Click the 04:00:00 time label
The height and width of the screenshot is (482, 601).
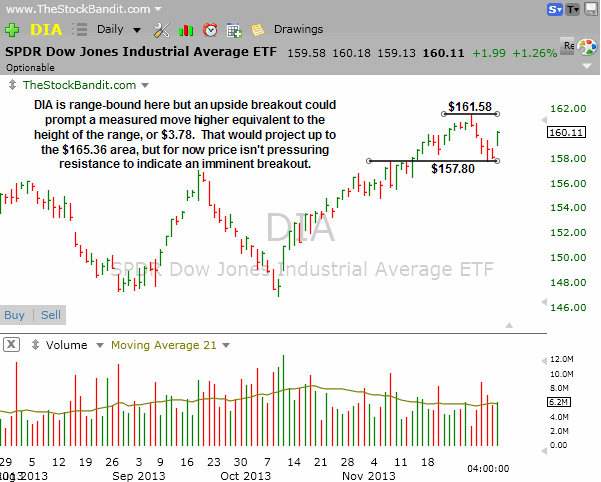click(x=488, y=468)
